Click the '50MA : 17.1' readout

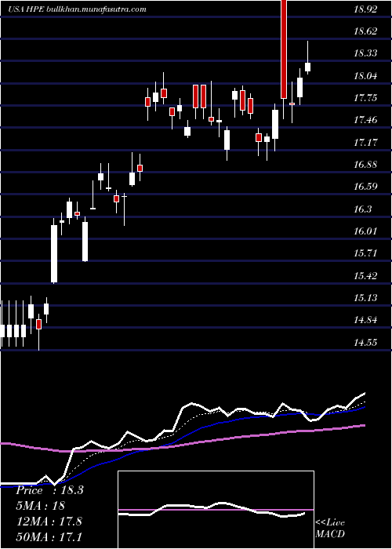pyautogui.click(x=49, y=536)
